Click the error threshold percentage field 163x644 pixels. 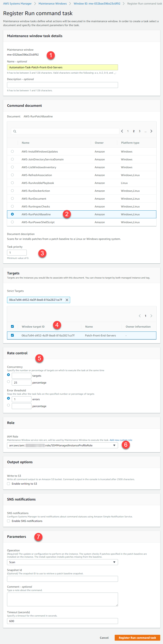click(x=21, y=406)
